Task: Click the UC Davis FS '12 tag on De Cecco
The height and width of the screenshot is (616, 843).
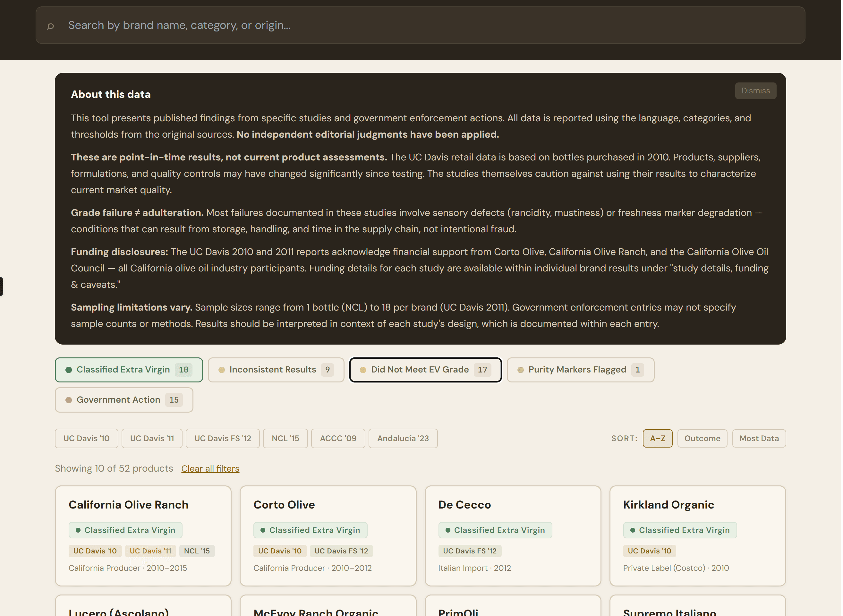Action: click(471, 552)
